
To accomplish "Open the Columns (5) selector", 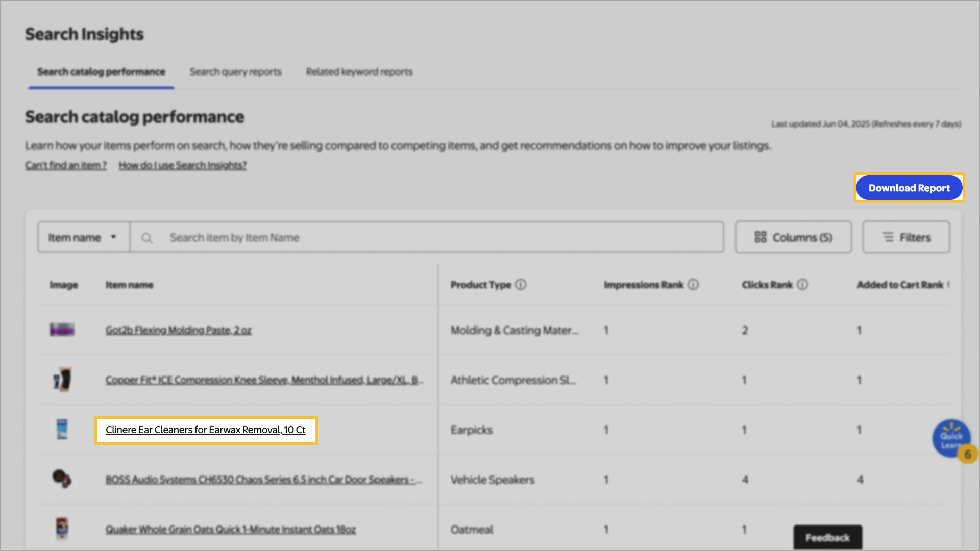I will (793, 237).
